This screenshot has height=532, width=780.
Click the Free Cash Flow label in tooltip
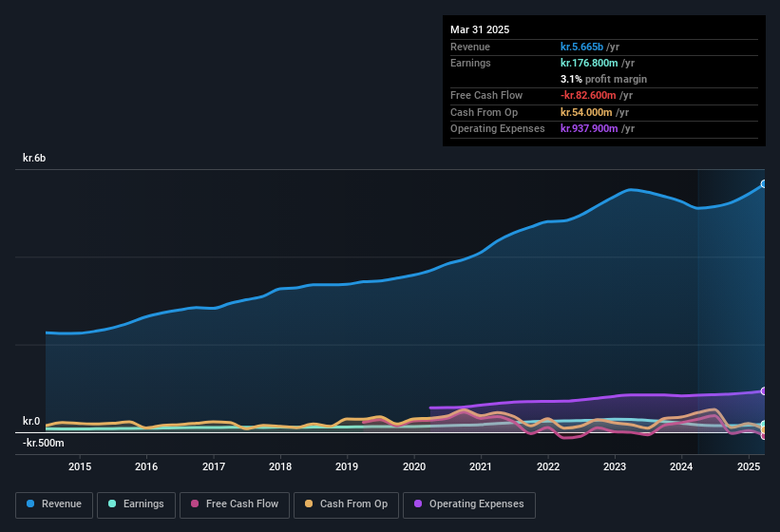[x=486, y=95]
